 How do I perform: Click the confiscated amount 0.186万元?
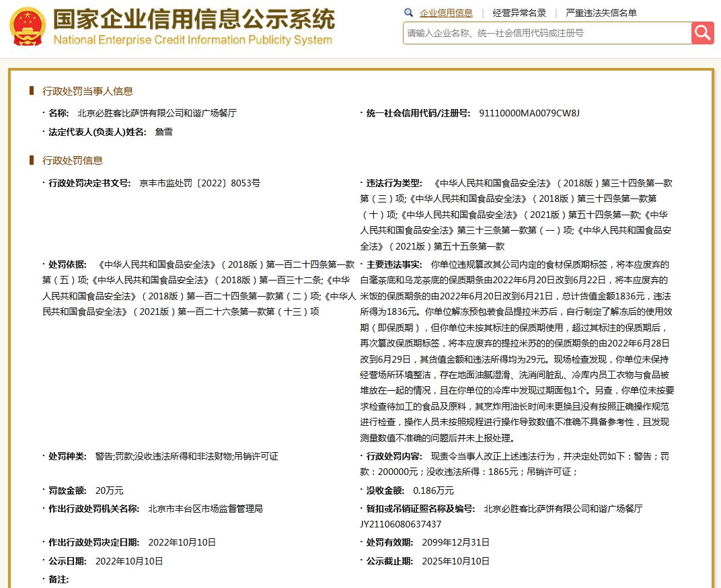pyautogui.click(x=433, y=490)
